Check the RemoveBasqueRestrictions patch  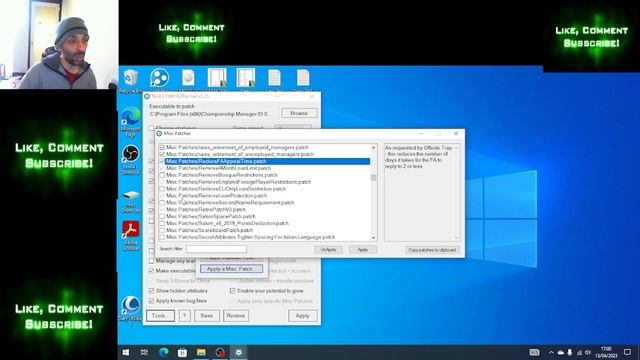[x=162, y=175]
